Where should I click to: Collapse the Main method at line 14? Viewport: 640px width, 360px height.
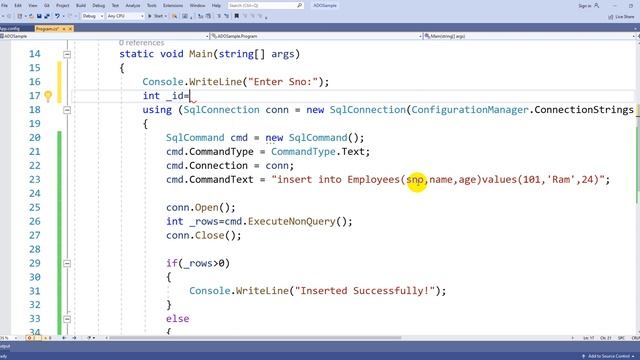67,54
